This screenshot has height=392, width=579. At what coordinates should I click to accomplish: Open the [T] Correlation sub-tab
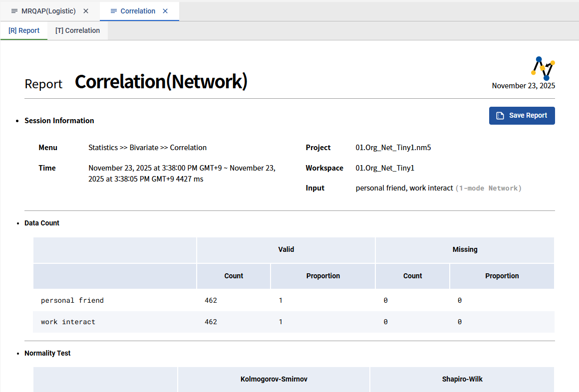click(x=77, y=30)
